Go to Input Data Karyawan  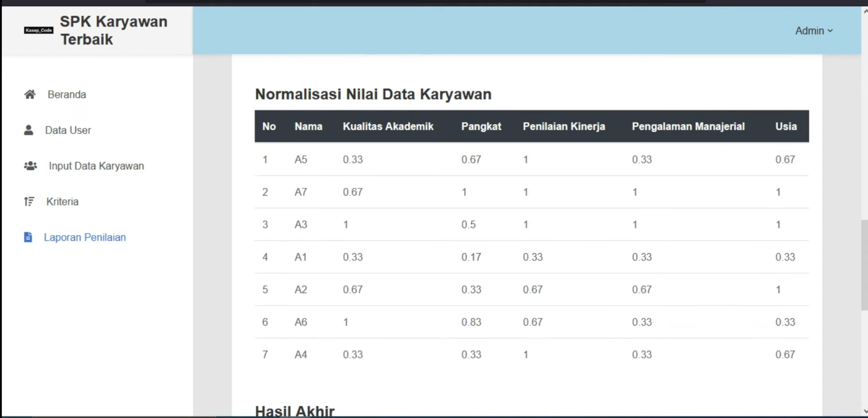(x=96, y=166)
